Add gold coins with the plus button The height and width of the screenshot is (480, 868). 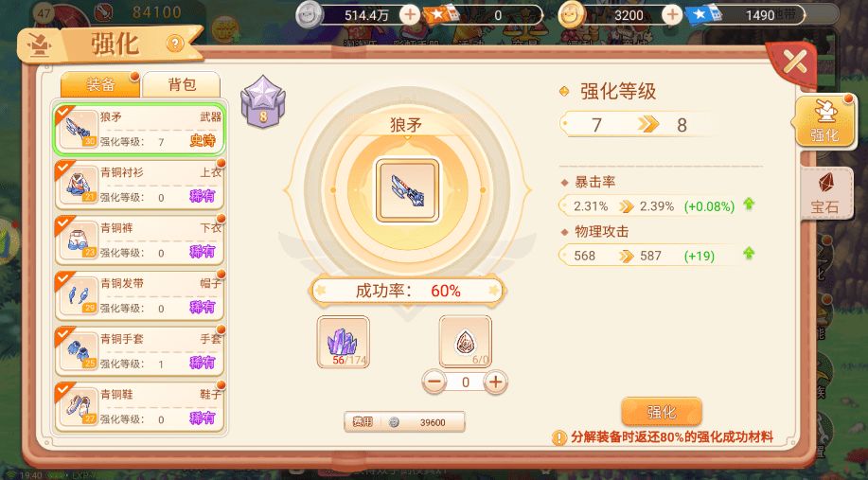(x=672, y=15)
